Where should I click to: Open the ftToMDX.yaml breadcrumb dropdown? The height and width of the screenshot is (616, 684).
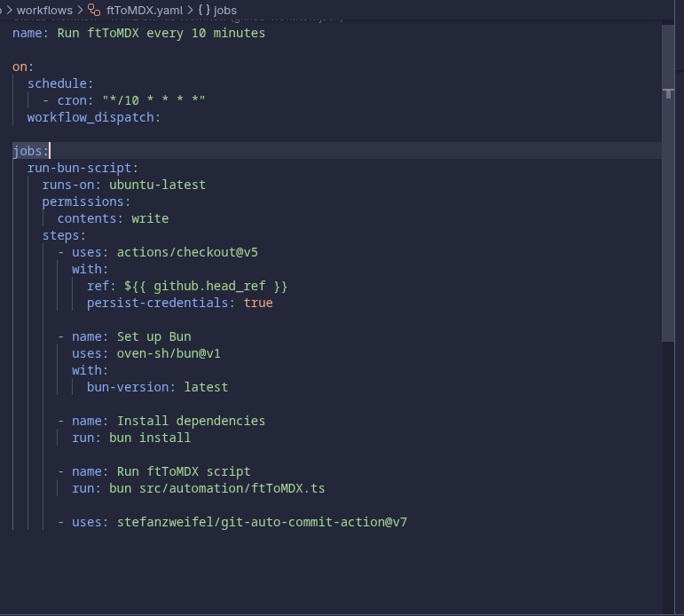coord(144,10)
